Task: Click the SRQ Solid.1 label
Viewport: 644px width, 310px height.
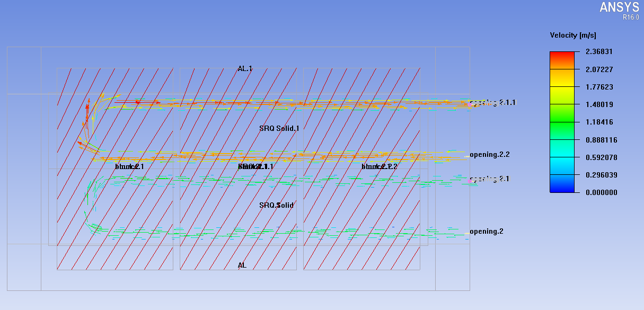Action: (279, 128)
